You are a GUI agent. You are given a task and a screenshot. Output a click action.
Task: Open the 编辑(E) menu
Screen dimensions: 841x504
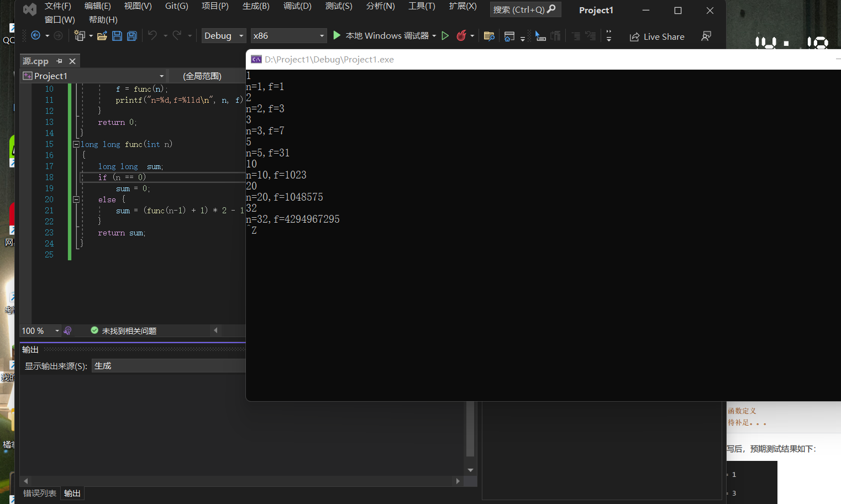click(98, 6)
